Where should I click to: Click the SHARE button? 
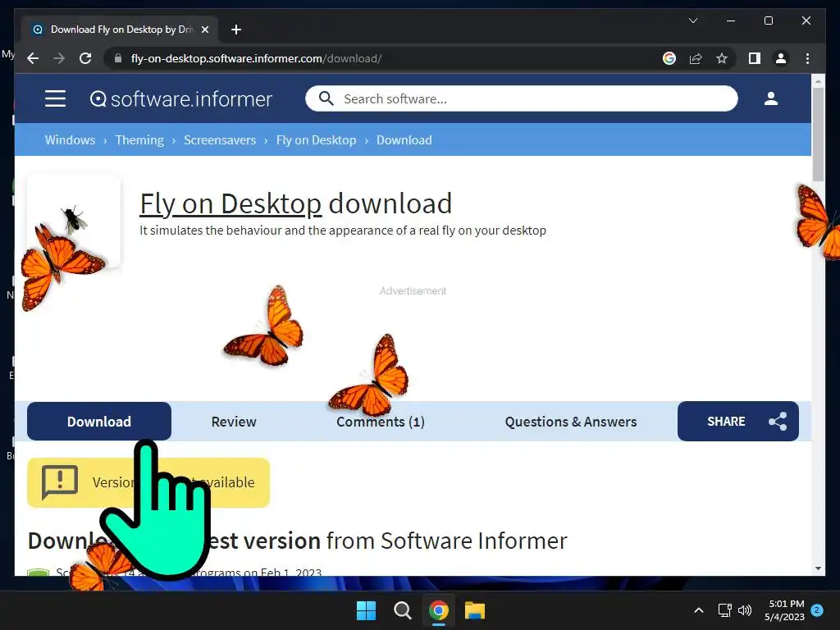click(x=737, y=421)
